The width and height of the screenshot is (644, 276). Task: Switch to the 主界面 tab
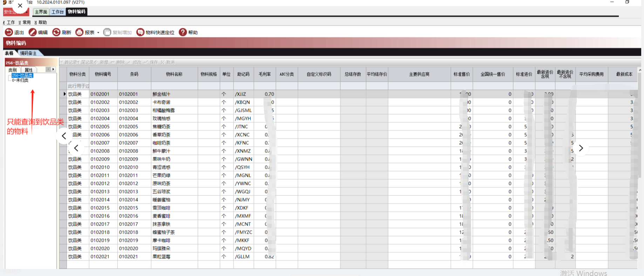[x=41, y=12]
